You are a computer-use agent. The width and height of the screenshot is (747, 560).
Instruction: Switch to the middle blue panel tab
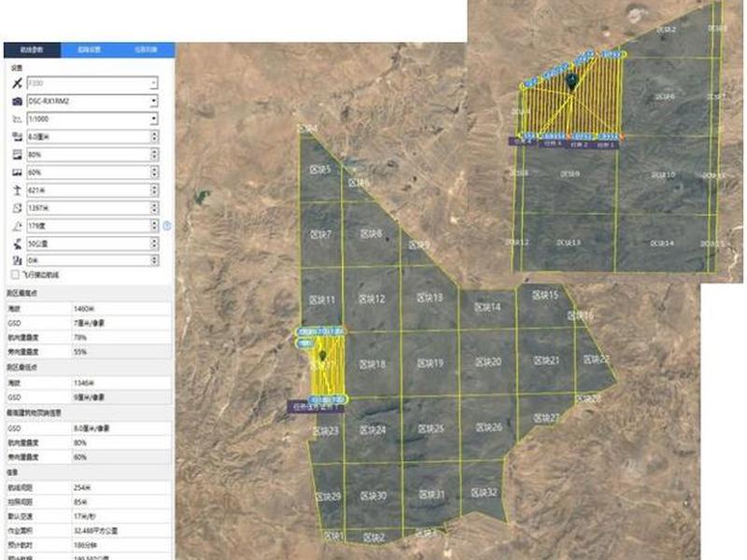click(89, 49)
